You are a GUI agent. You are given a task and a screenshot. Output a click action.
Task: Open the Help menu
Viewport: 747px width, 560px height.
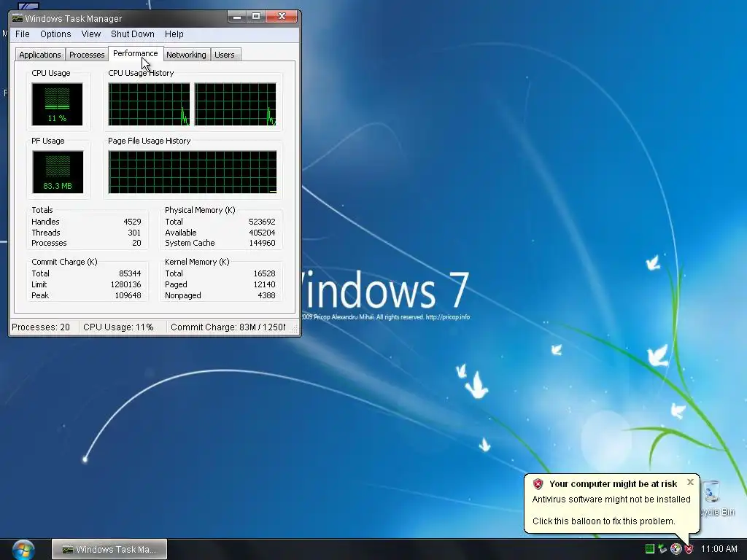point(174,34)
